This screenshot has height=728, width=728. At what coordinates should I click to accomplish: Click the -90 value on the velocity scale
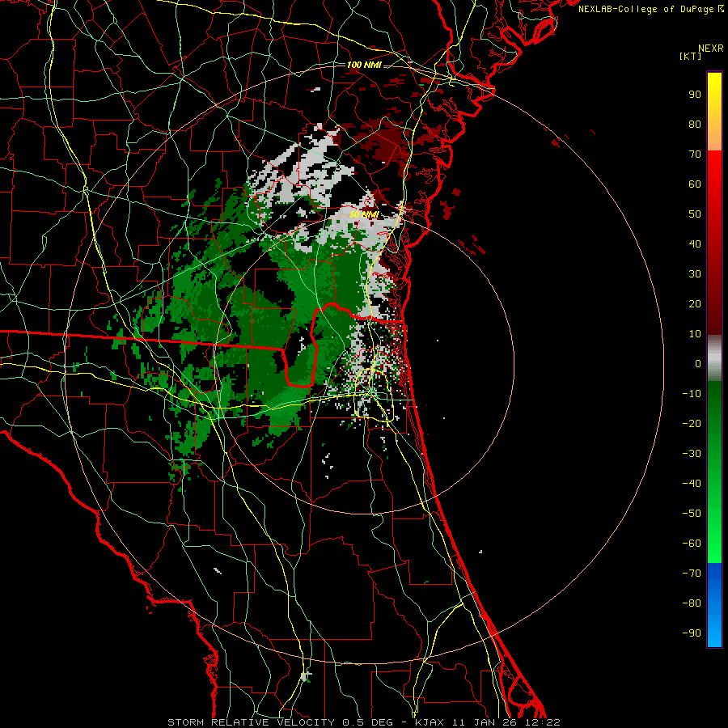point(692,633)
